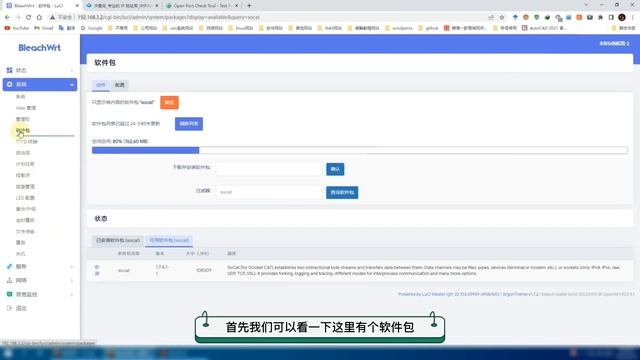Open the wordpress bookmark folder
640x360 pixels.
(x=399, y=28)
